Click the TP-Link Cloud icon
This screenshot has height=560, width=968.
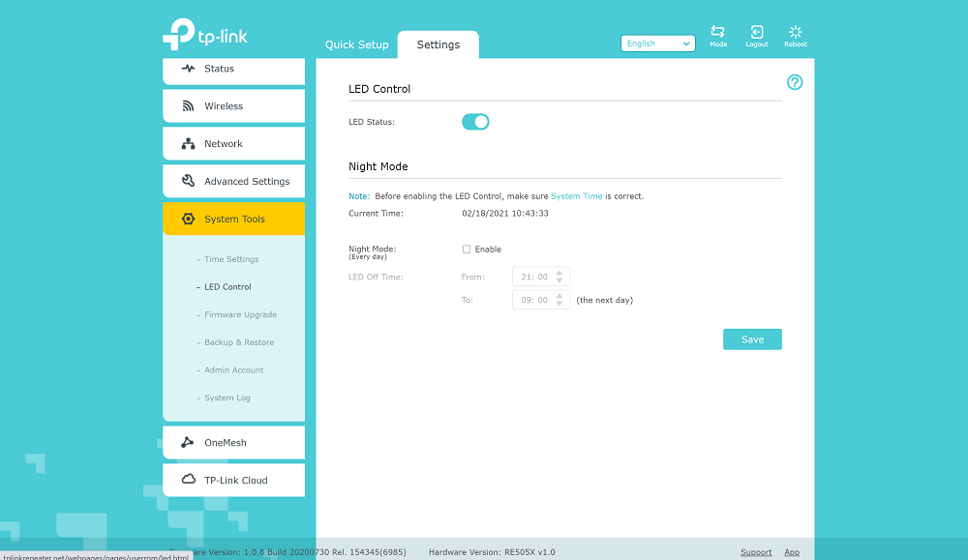[189, 479]
